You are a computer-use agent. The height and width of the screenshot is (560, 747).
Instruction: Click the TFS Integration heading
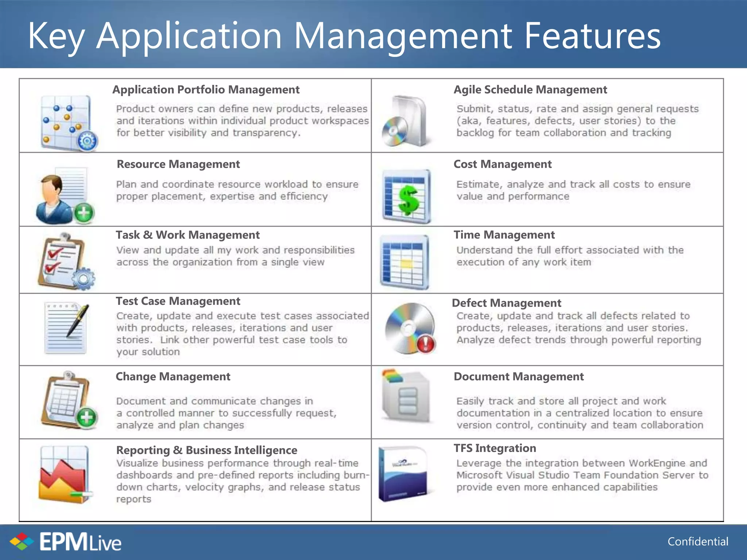coord(495,448)
